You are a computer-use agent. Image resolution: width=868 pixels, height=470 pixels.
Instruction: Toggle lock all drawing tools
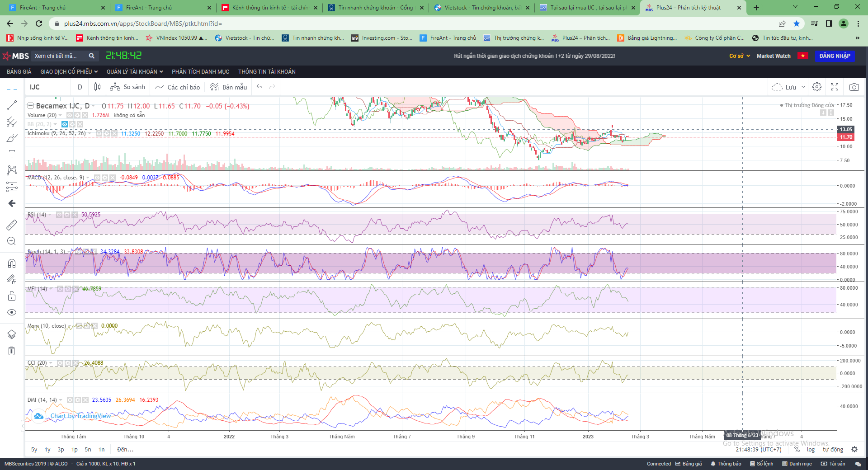click(x=12, y=296)
